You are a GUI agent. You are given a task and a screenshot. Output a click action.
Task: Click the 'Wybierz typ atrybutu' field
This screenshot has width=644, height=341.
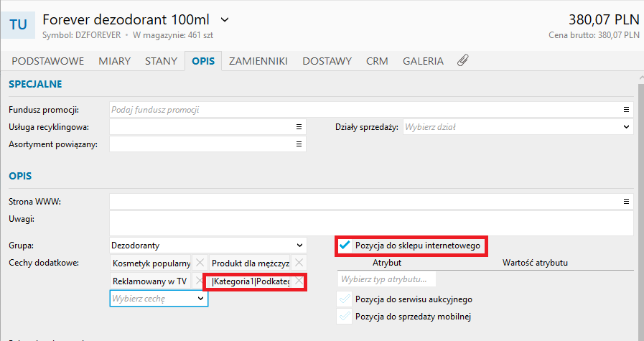pos(386,279)
